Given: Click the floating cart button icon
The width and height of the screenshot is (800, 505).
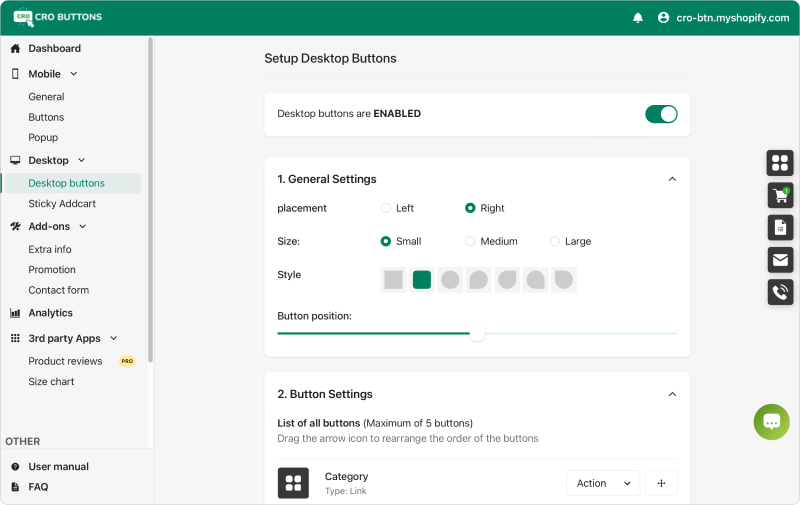Looking at the screenshot, I should pos(780,195).
